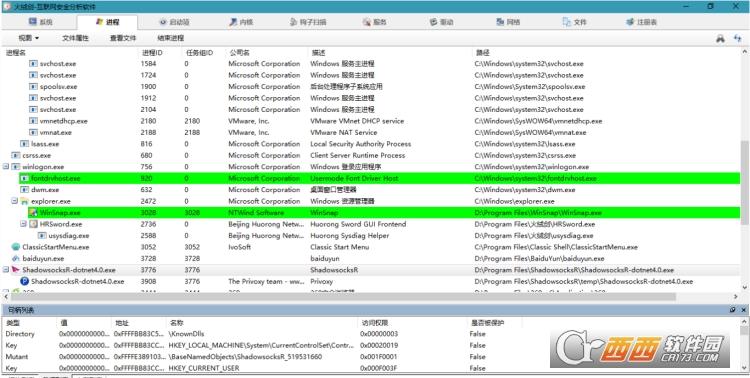Image resolution: width=750 pixels, height=378 pixels.
Task: Click the WinSnap.exe application icon
Action: (33, 213)
